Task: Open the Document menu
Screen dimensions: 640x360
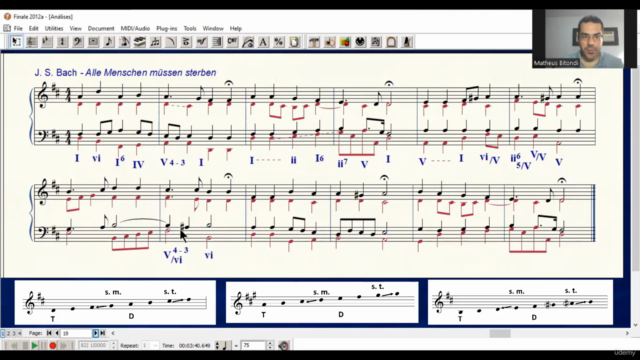Action: [101, 29]
